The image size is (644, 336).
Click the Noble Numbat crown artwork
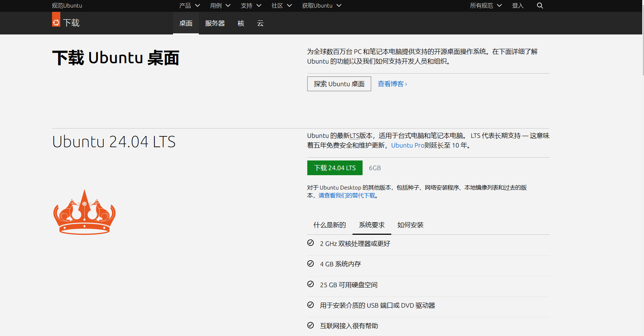[x=84, y=212]
